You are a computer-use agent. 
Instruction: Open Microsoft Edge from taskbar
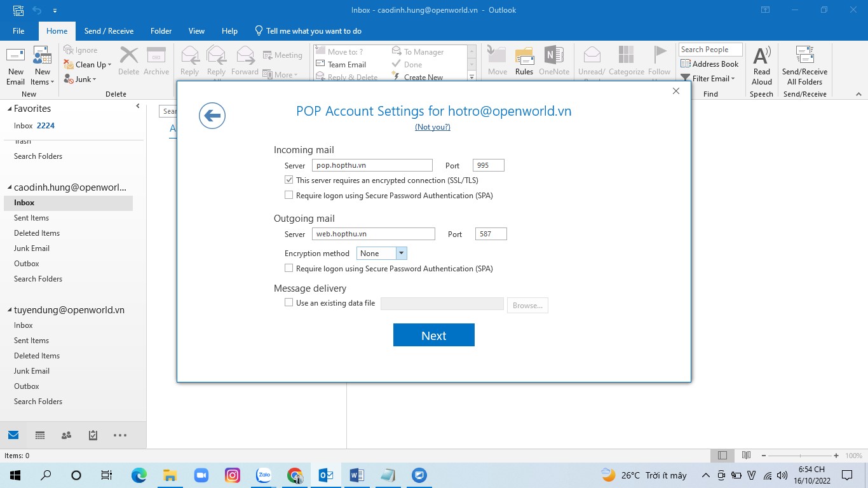(x=139, y=475)
